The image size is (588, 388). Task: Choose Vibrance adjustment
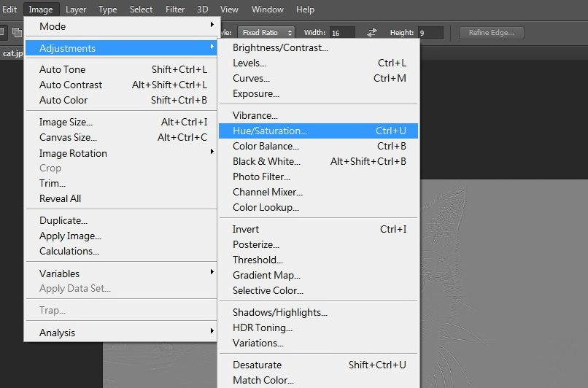318,115
